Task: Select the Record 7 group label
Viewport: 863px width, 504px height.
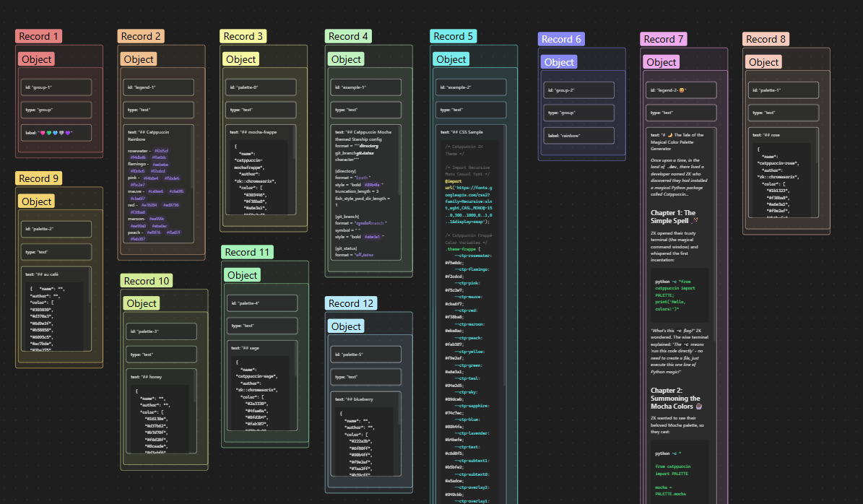Action: pyautogui.click(x=664, y=39)
